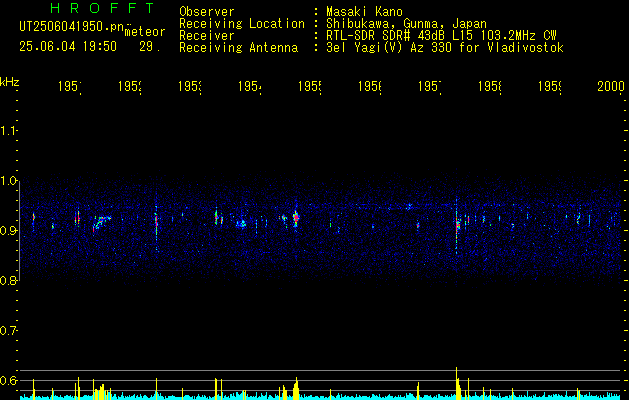Click the RTL-SDR SDR# receiver description
This screenshot has width=629, height=400.
coord(441,36)
